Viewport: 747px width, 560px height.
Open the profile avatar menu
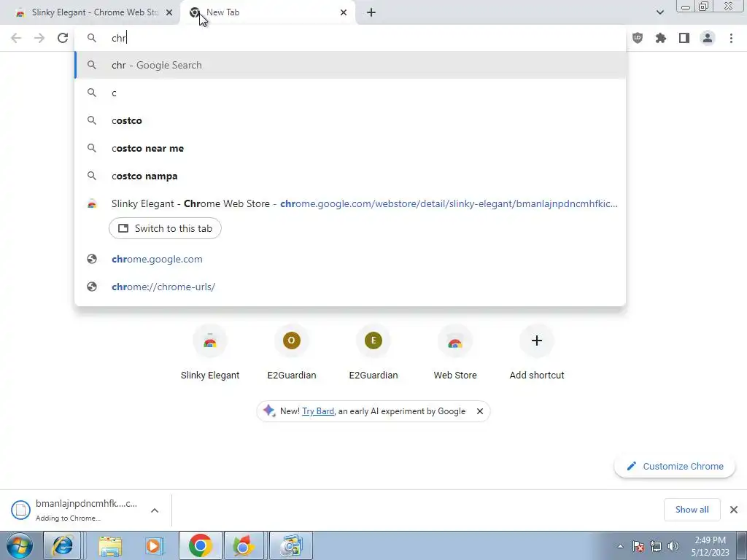click(708, 38)
